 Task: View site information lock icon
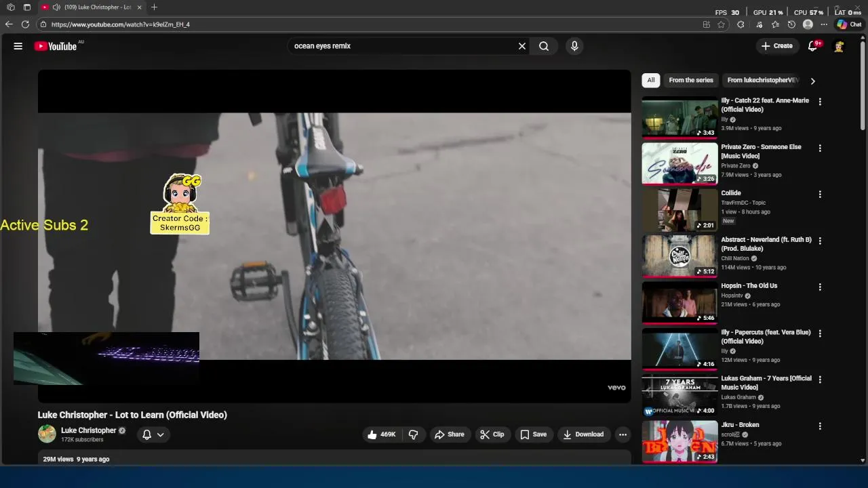43,24
